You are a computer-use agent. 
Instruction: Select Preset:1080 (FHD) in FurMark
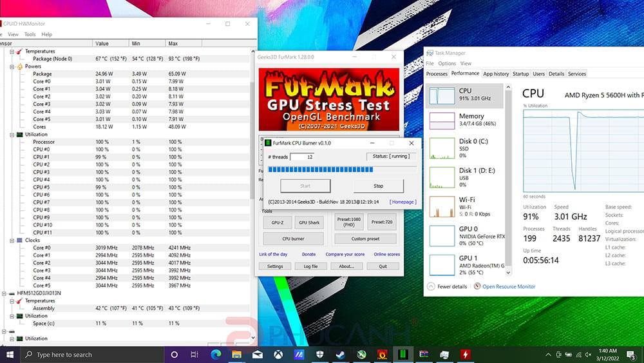click(349, 222)
